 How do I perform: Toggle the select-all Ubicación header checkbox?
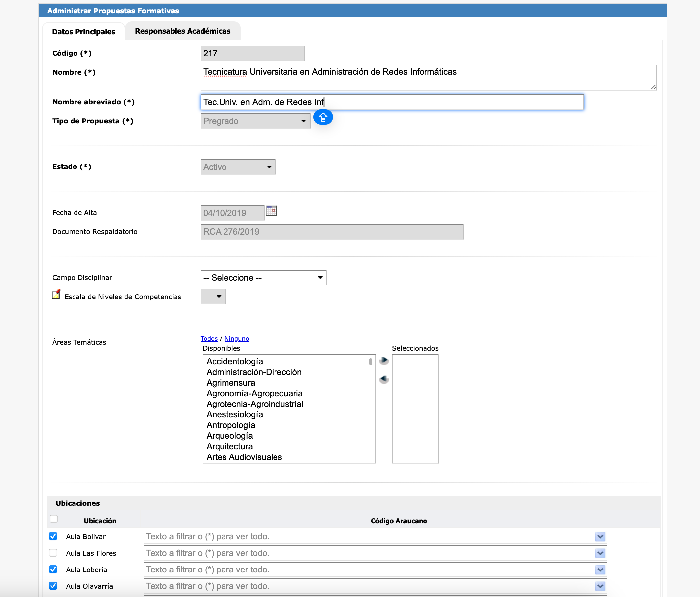tap(54, 519)
